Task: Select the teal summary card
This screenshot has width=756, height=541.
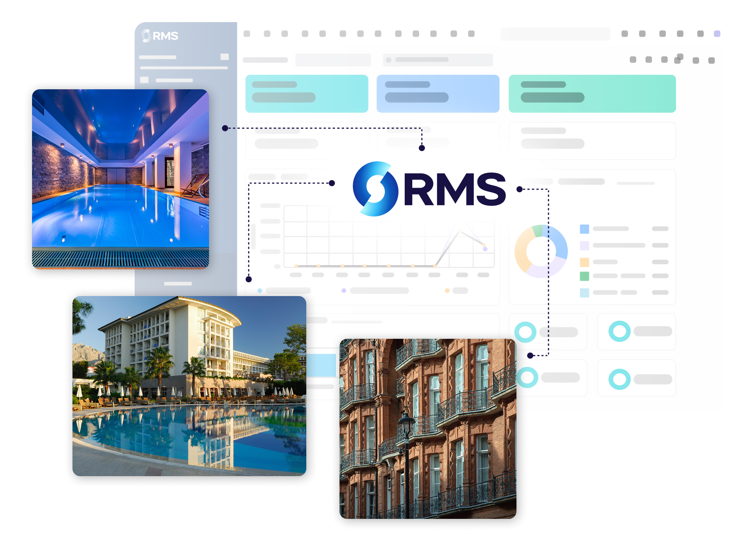Action: pos(307,93)
